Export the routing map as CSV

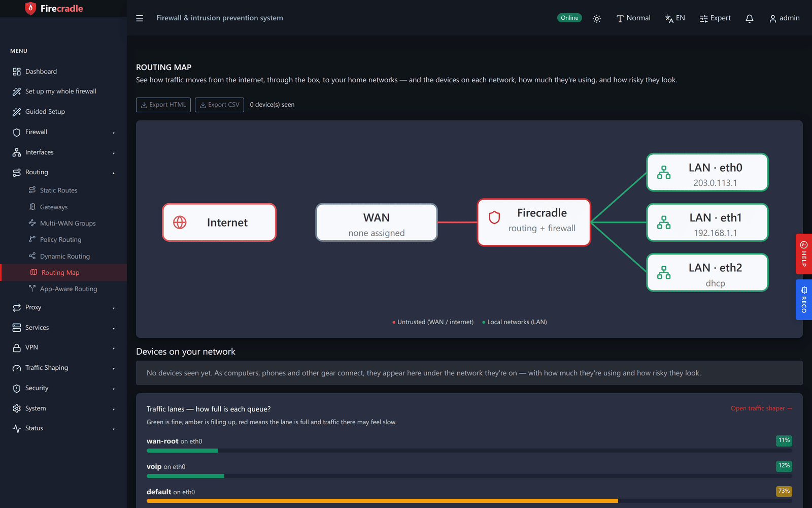tap(219, 105)
